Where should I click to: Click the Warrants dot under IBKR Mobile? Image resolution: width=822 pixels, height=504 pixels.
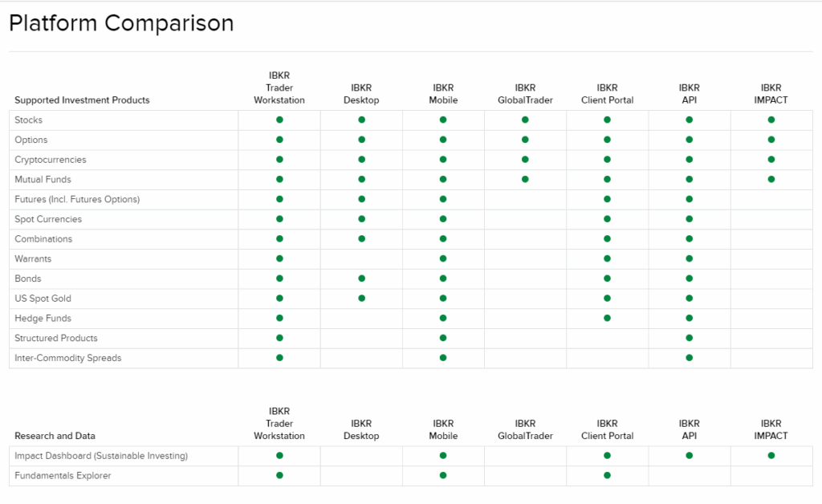(x=443, y=258)
